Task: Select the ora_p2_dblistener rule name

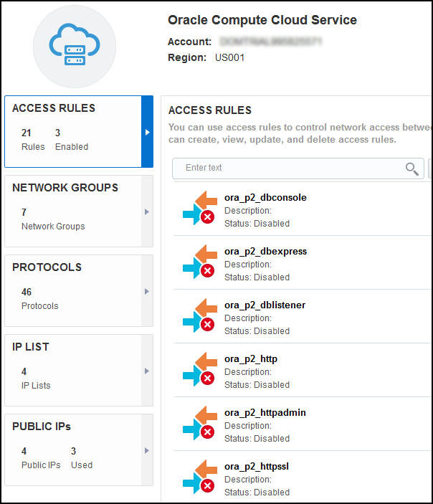Action: click(x=265, y=305)
